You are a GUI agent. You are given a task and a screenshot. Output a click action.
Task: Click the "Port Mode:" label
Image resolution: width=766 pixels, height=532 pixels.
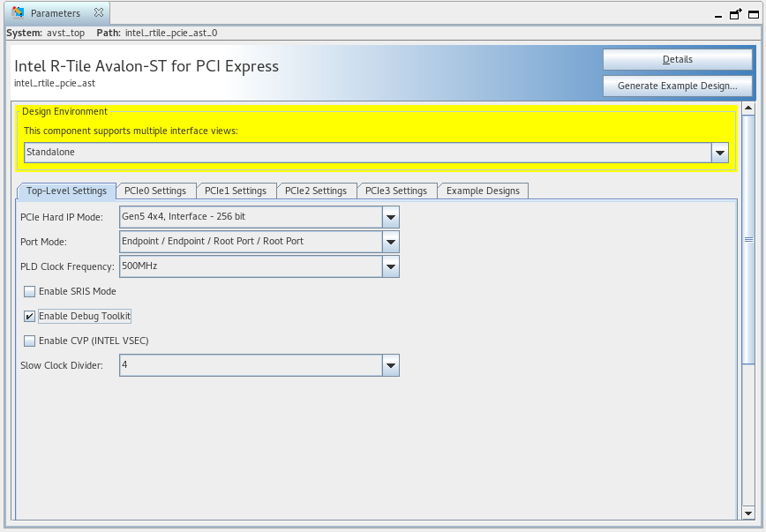tap(43, 243)
